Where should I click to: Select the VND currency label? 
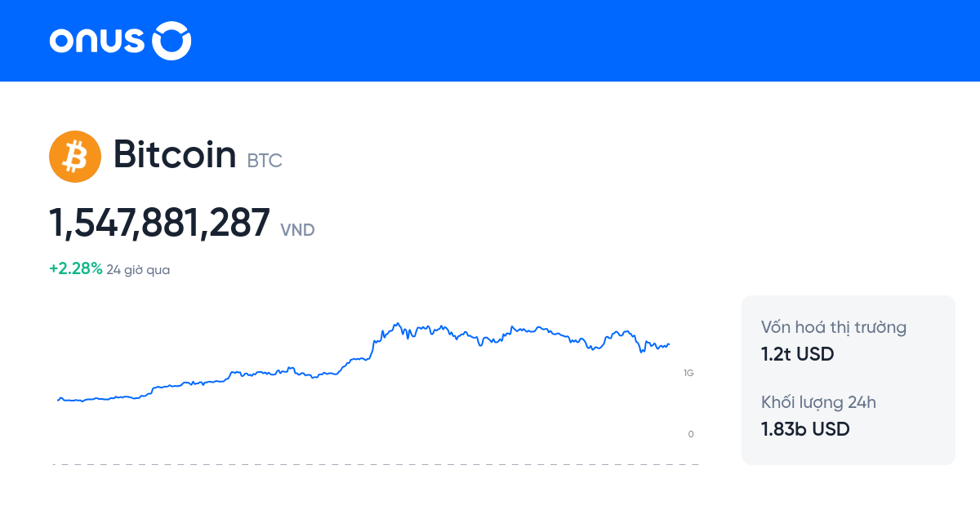pos(297,230)
